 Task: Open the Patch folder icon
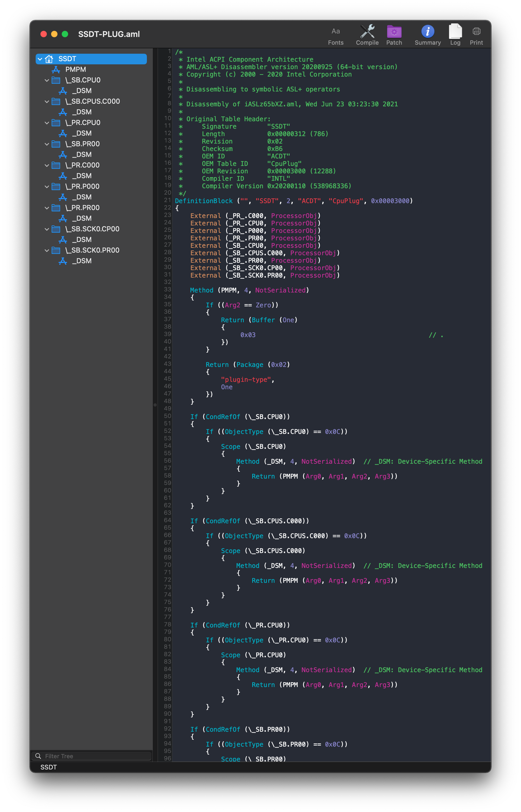point(394,31)
